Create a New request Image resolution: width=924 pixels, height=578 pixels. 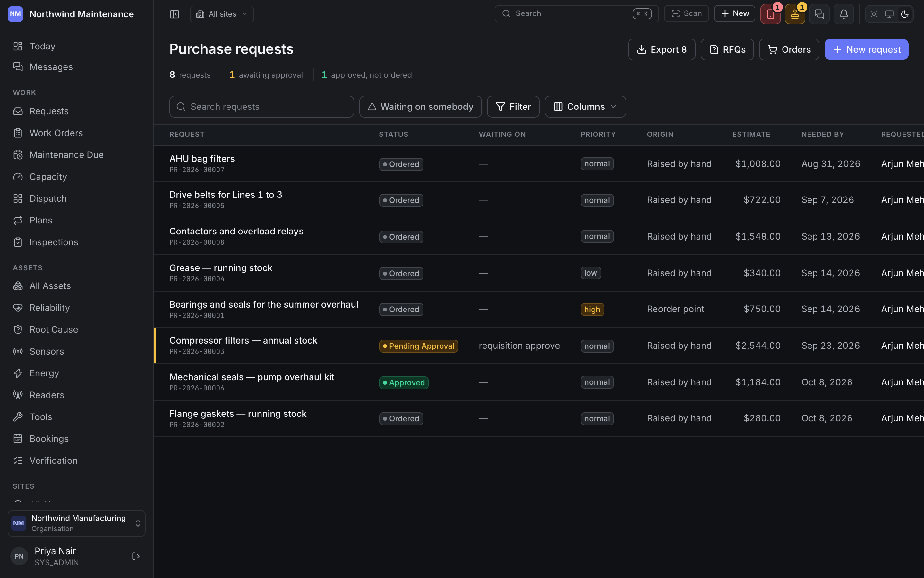[866, 49]
